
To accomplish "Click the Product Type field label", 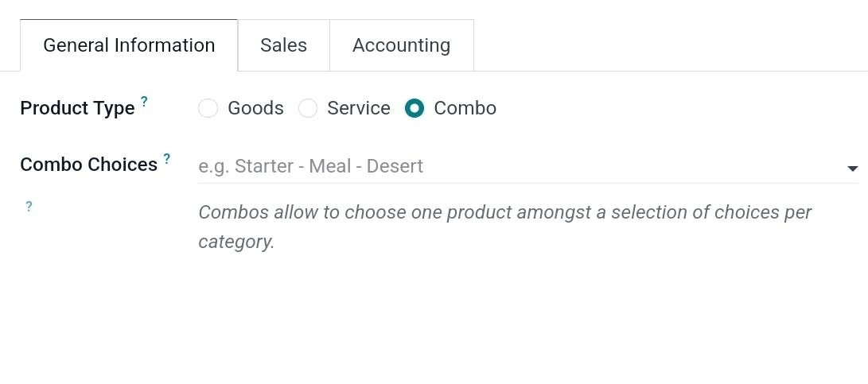I will (77, 108).
